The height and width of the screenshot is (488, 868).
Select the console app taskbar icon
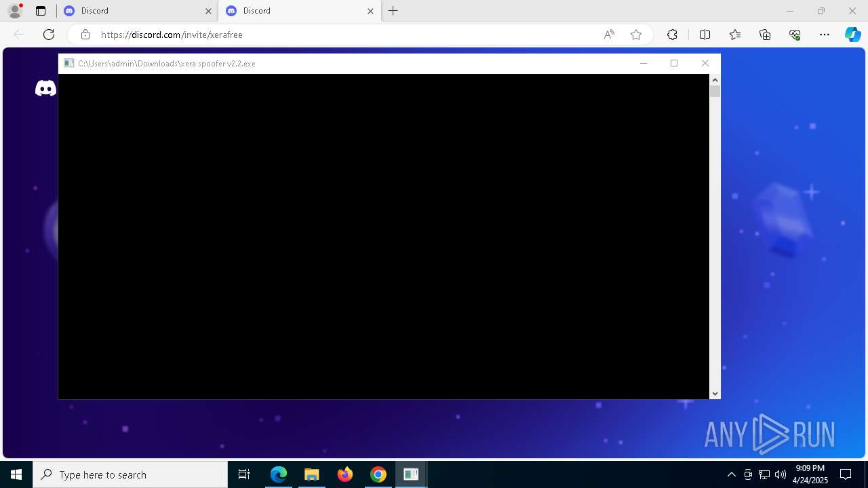(x=411, y=474)
